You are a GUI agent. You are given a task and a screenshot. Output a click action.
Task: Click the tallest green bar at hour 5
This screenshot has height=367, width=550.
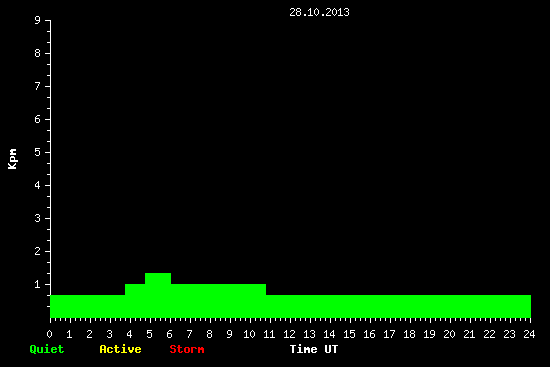point(158,295)
